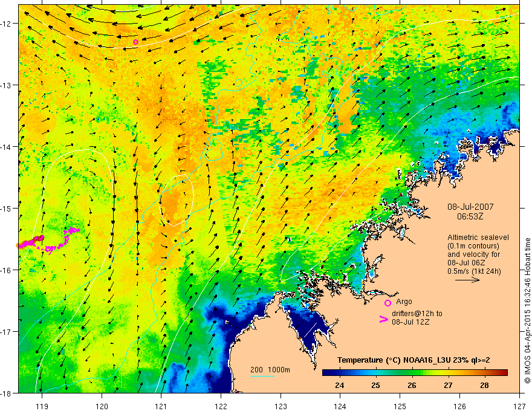532x411 pixels.
Task: Click the longitude axis label '125'
Action: click(x=400, y=406)
